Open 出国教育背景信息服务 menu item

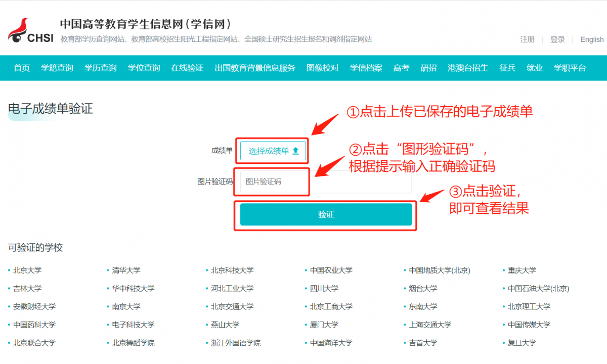tap(255, 68)
